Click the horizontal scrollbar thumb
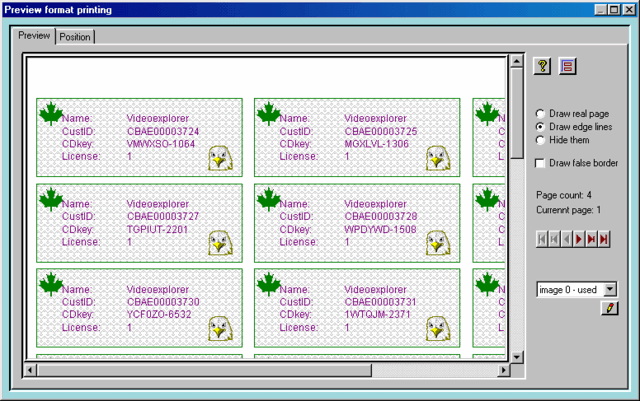 tap(204, 370)
